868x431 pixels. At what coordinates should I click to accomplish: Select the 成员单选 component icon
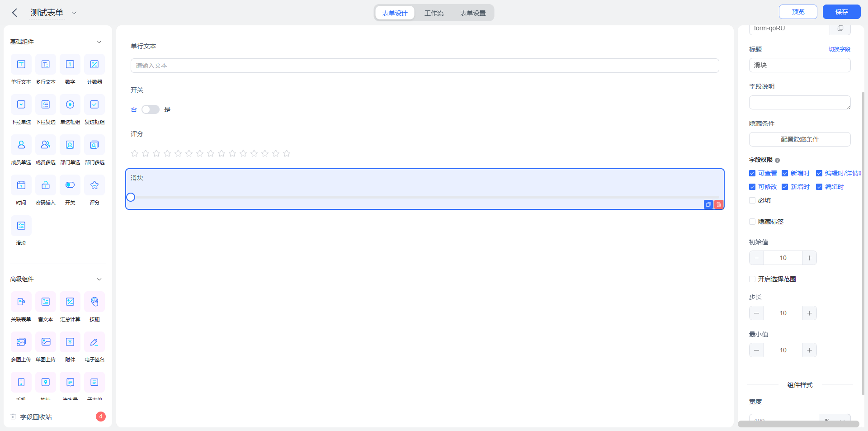click(21, 145)
